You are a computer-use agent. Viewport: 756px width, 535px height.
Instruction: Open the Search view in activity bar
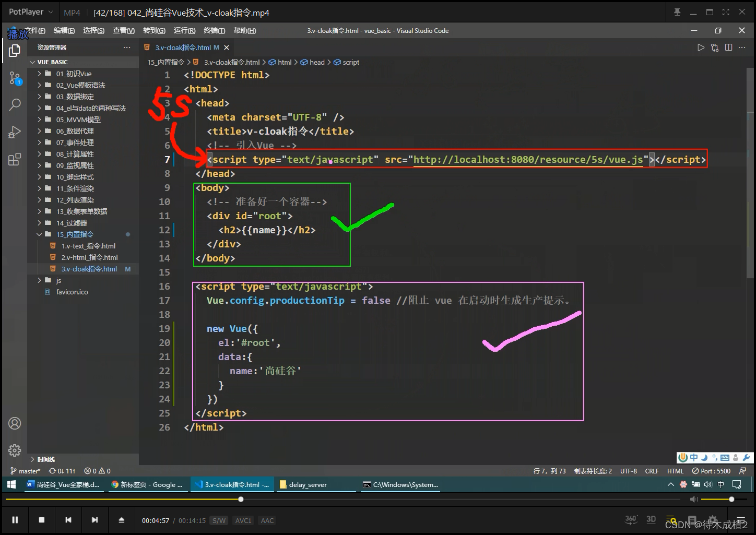click(x=15, y=104)
